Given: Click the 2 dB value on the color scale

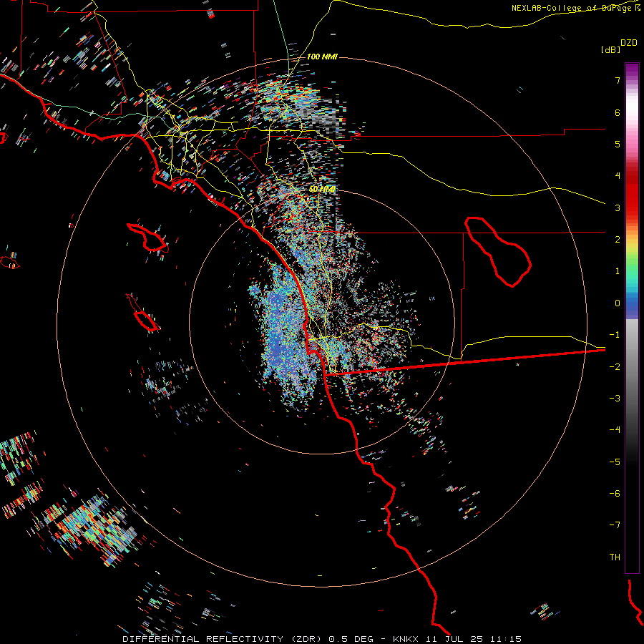Looking at the screenshot, I should pyautogui.click(x=618, y=240).
